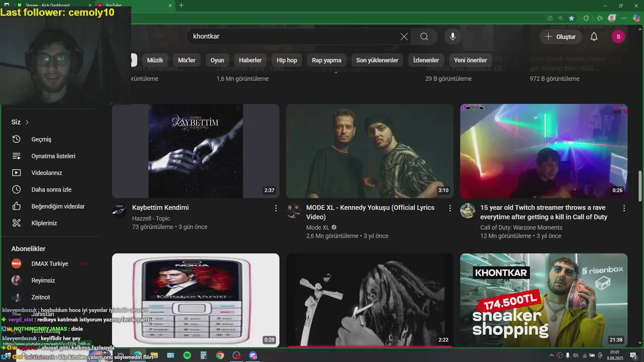The width and height of the screenshot is (644, 362).
Task: Open Chrome from the taskbar
Action: pos(220,355)
